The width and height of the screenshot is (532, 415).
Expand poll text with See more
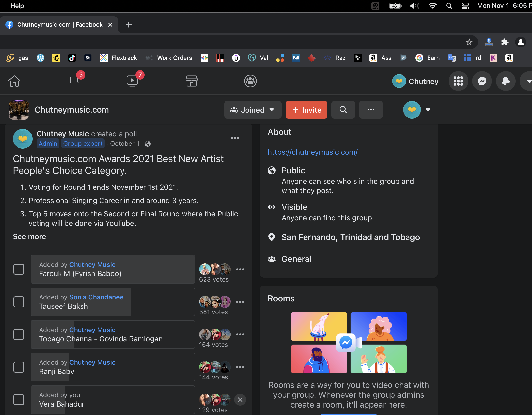(29, 237)
